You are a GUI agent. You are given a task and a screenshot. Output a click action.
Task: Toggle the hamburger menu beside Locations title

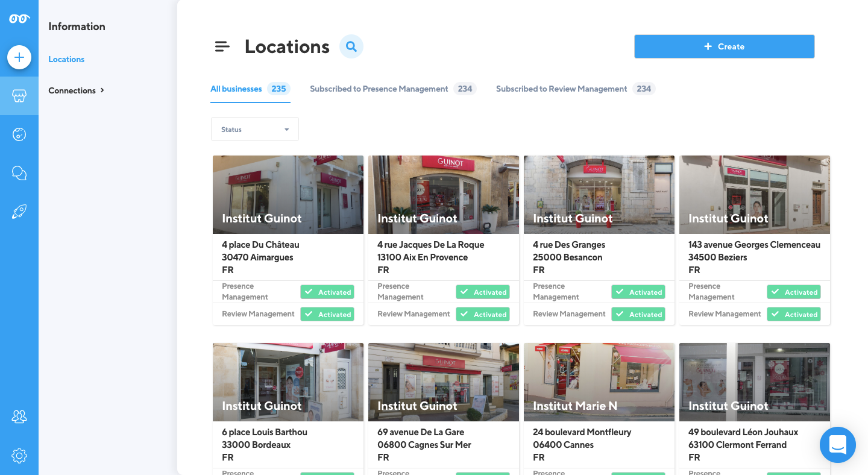(x=222, y=46)
